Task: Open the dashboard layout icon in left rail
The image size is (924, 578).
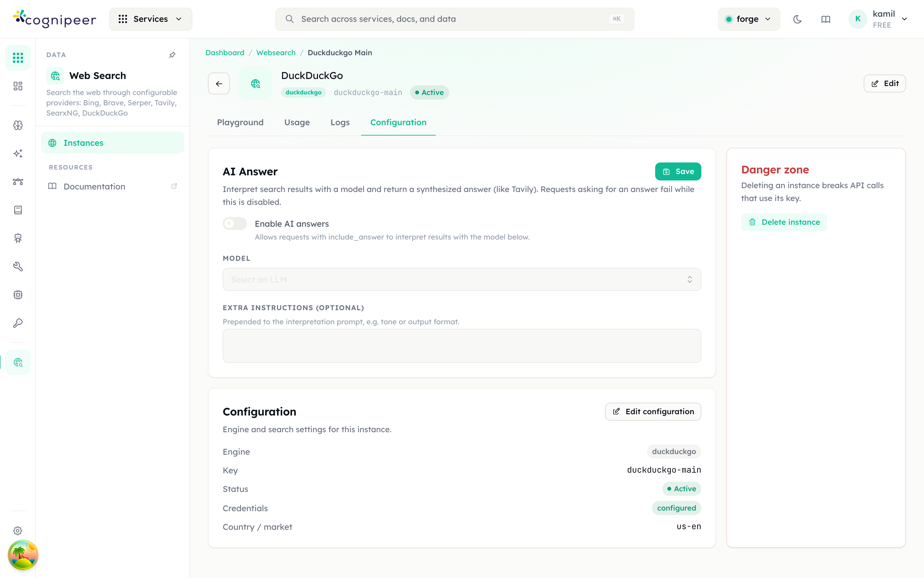Action: [x=18, y=86]
